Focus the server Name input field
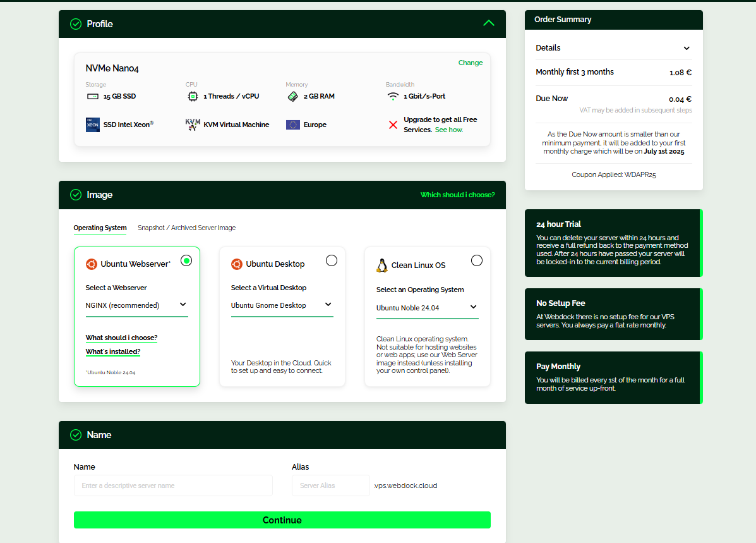 173,485
